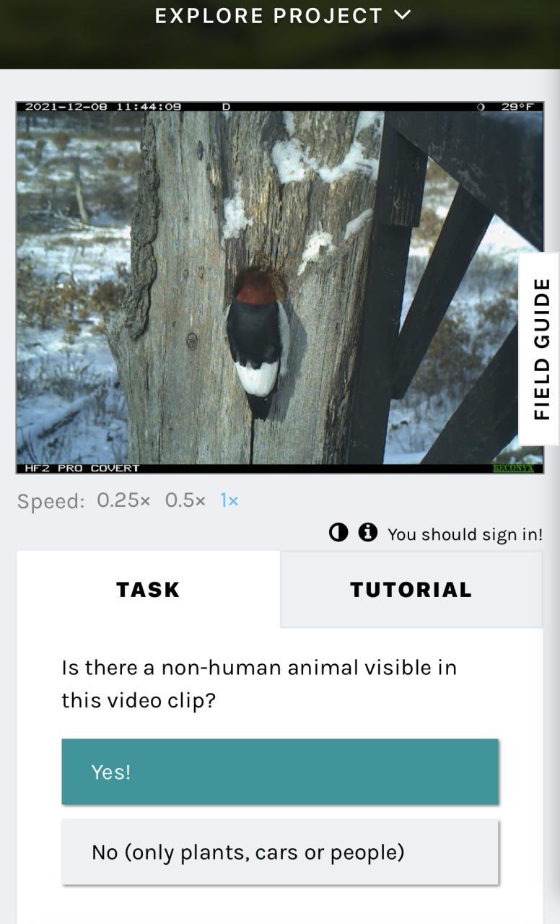Click the moon phase icon on video

tap(481, 107)
